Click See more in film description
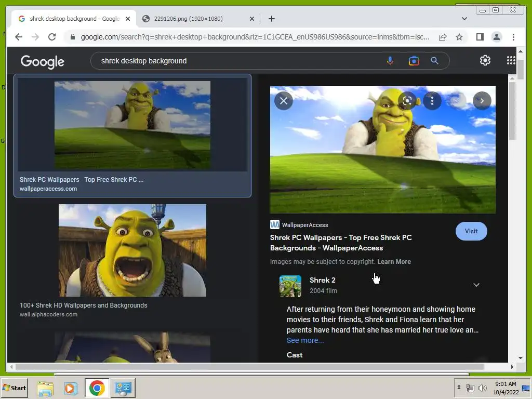This screenshot has height=399, width=532. point(305,340)
